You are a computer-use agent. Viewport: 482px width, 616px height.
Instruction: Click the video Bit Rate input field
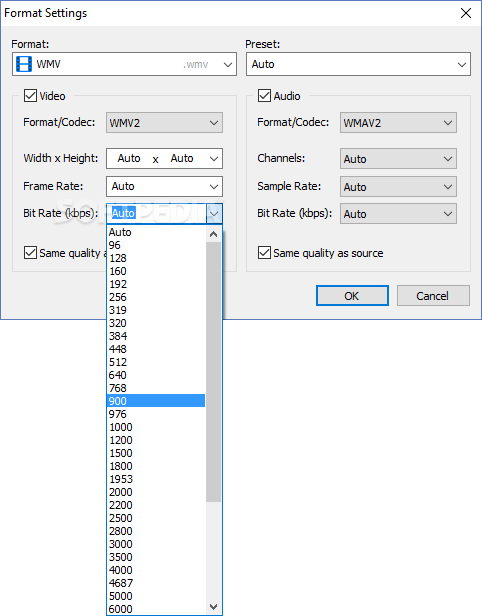[156, 214]
